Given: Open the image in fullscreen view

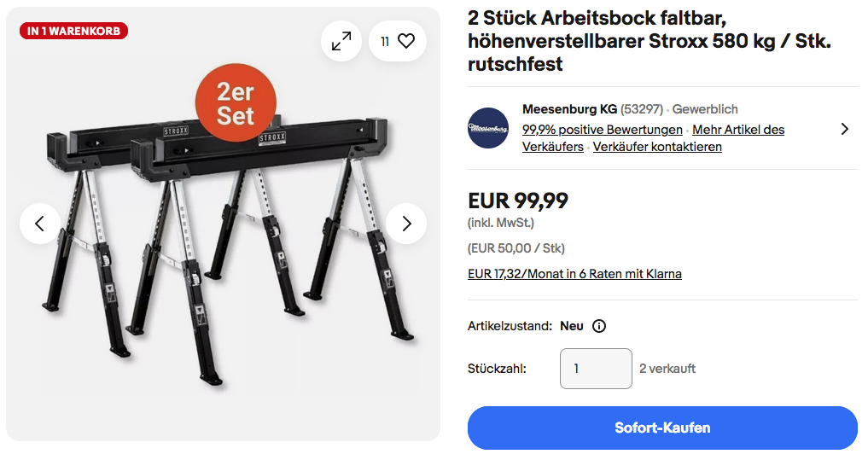Looking at the screenshot, I should (x=341, y=41).
